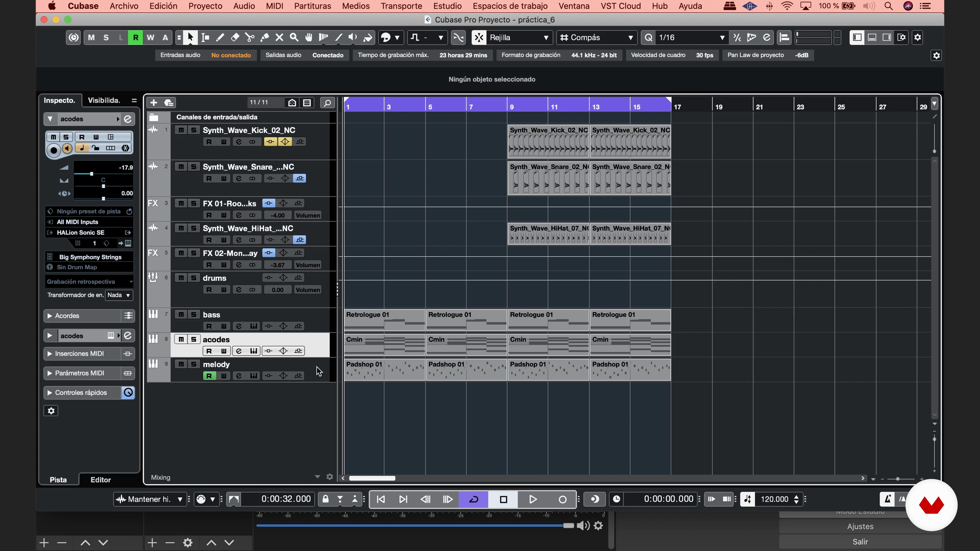The image size is (980, 551).
Task: Open inspector settings gear
Action: tap(51, 411)
